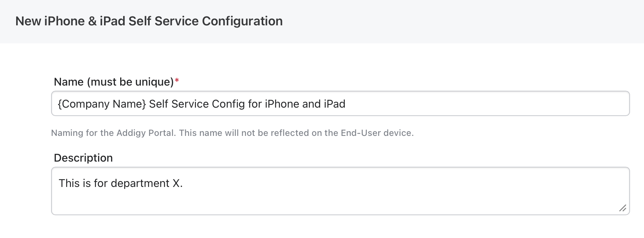Place cursor on 'This is for department X.' text
This screenshot has width=644, height=238.
(x=121, y=183)
